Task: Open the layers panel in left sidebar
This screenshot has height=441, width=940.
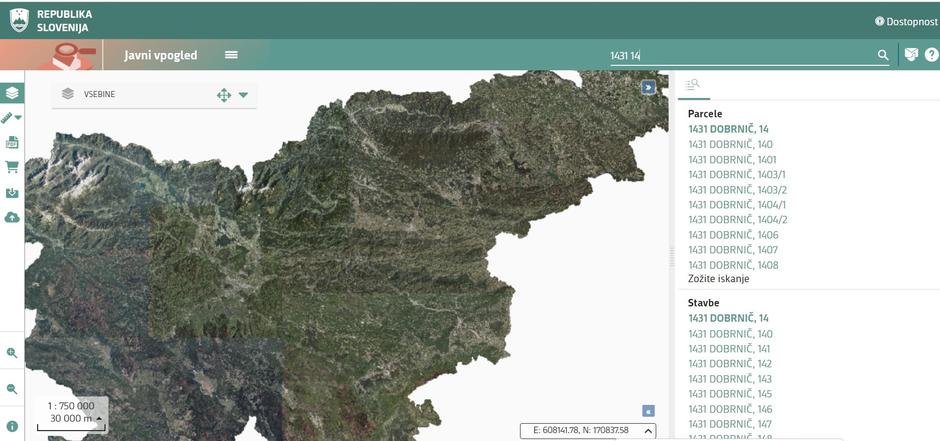Action: coord(12,93)
